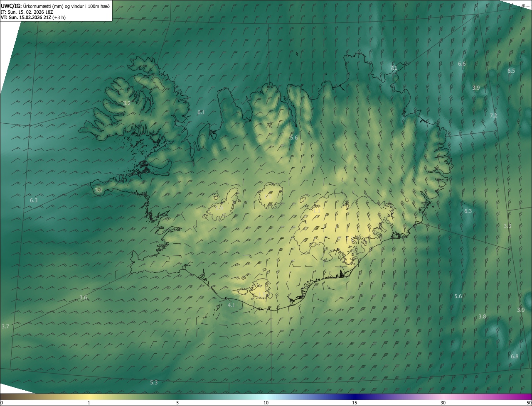532x406 pixels.
Task: Click the 3.3 value label on the map
Action: pyautogui.click(x=507, y=226)
